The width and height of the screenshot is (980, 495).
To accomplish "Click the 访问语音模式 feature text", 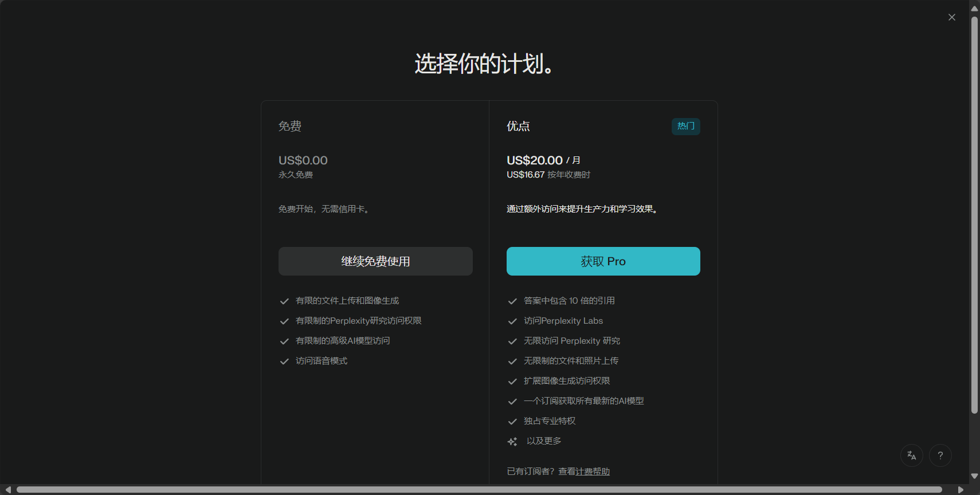I will (x=322, y=361).
